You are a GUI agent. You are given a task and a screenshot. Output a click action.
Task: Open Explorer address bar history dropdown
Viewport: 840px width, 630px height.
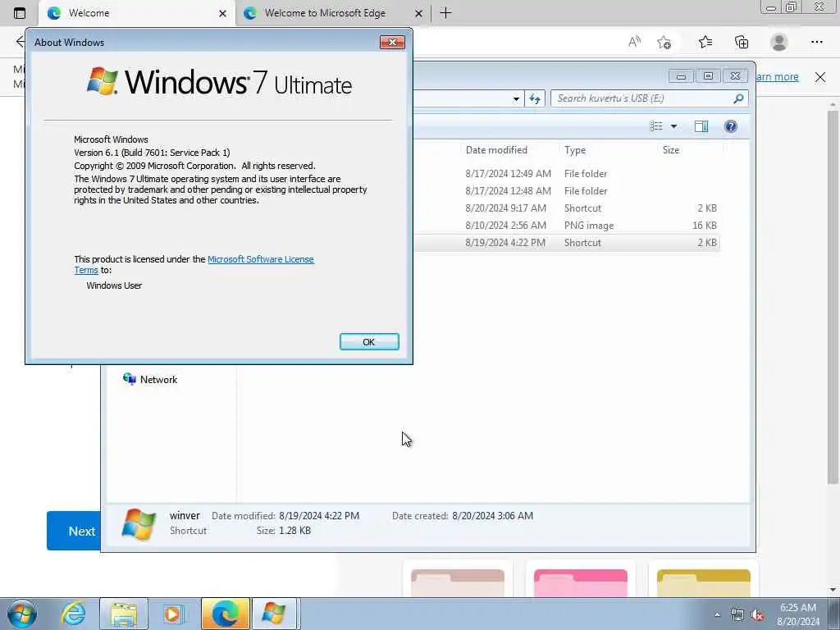[516, 98]
